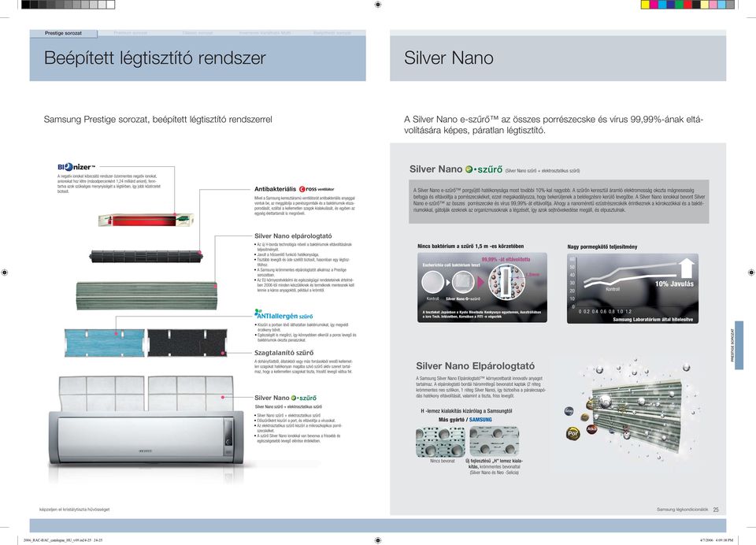Click the Szagtalanító szűrő heading
The width and height of the screenshot is (756, 545).
coord(284,353)
